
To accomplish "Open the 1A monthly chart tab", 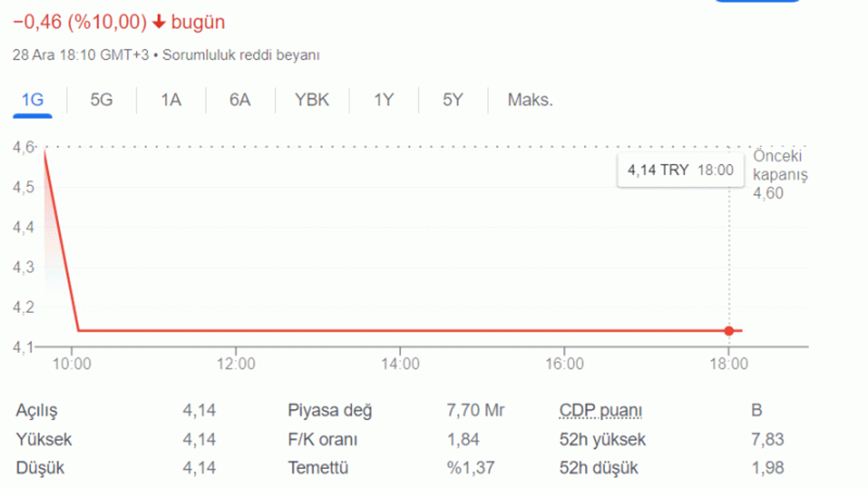I will pyautogui.click(x=171, y=100).
